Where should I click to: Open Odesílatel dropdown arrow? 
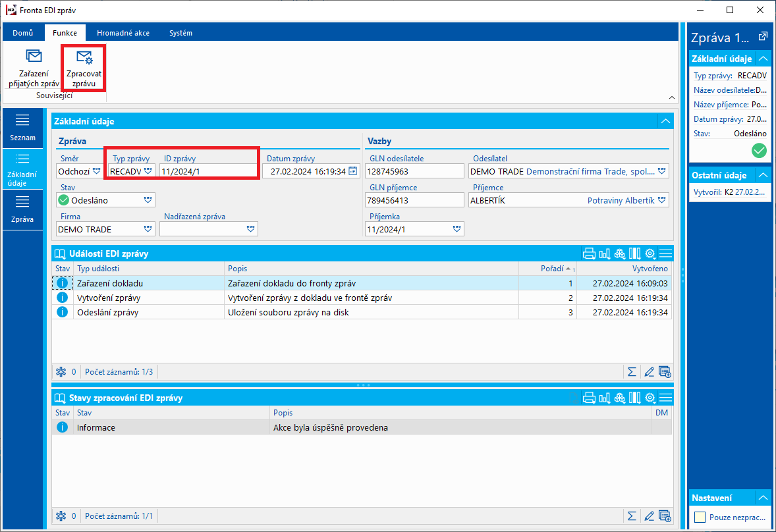point(661,171)
